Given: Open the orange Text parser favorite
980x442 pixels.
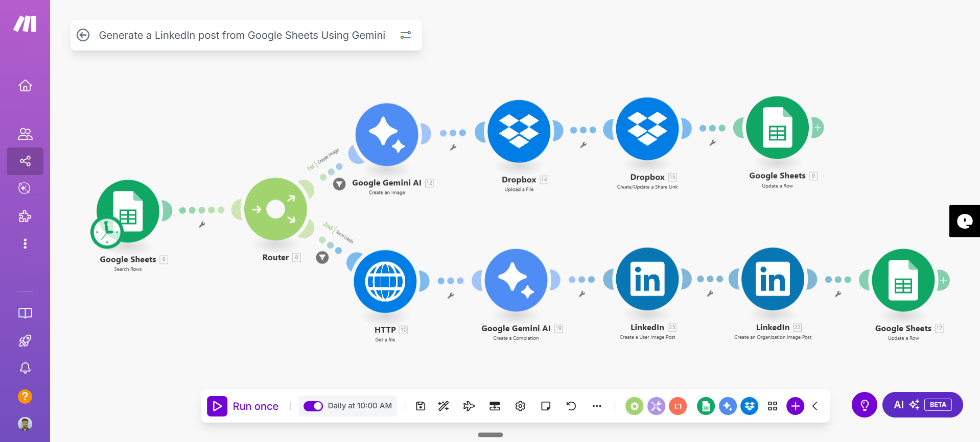Looking at the screenshot, I should pos(678,406).
